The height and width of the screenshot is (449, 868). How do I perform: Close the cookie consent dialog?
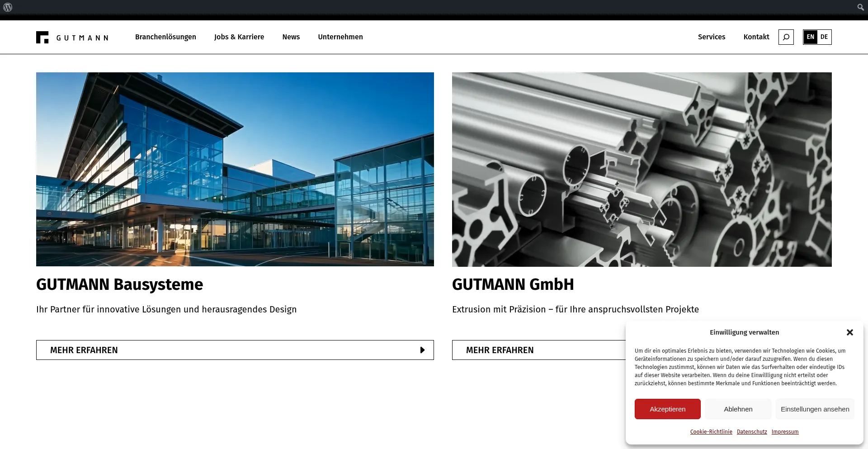[x=849, y=332]
